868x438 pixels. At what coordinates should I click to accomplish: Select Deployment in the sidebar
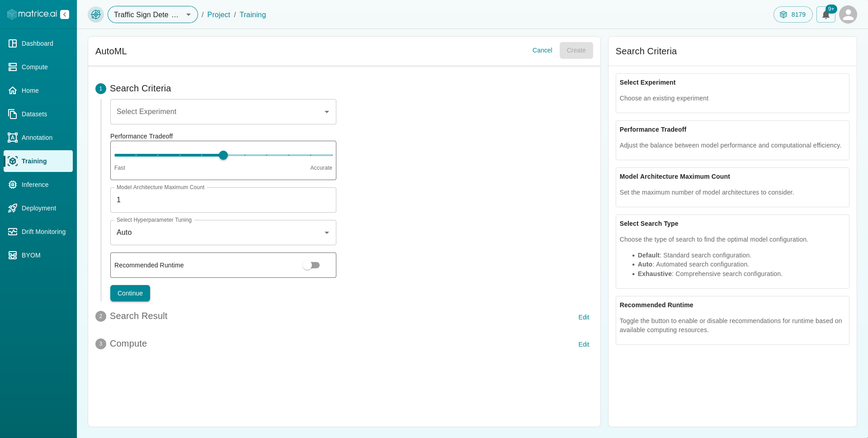38,208
